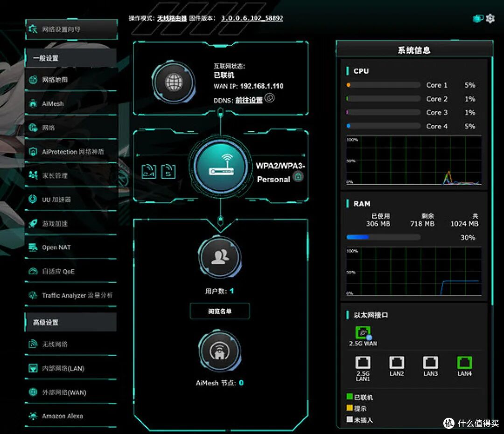Click the 一般设置 section header
This screenshot has height=434, width=504.
click(x=71, y=58)
